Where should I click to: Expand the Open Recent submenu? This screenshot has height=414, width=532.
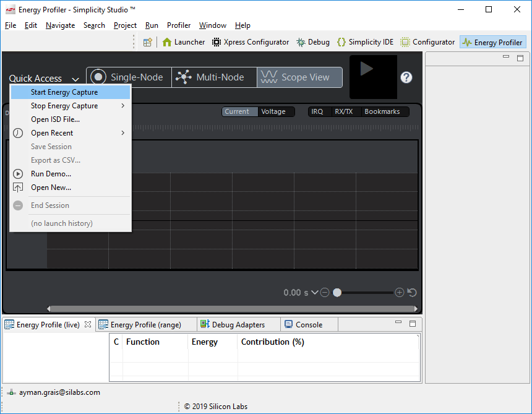(x=71, y=133)
